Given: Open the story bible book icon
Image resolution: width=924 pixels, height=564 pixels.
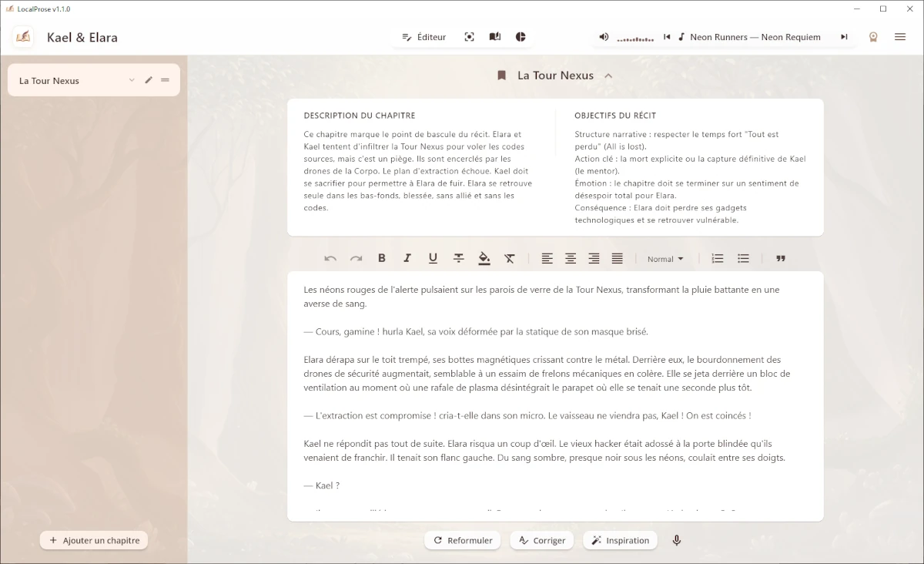Looking at the screenshot, I should point(495,37).
